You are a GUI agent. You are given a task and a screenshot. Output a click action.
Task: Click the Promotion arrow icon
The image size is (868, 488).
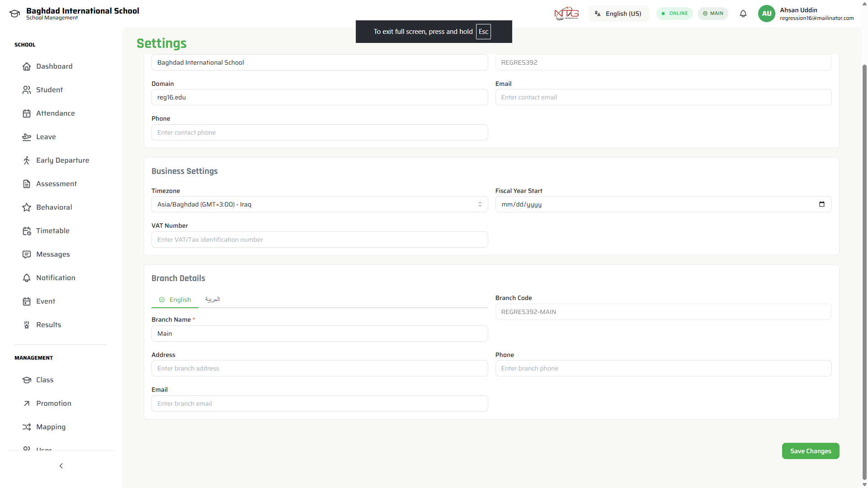(x=27, y=404)
